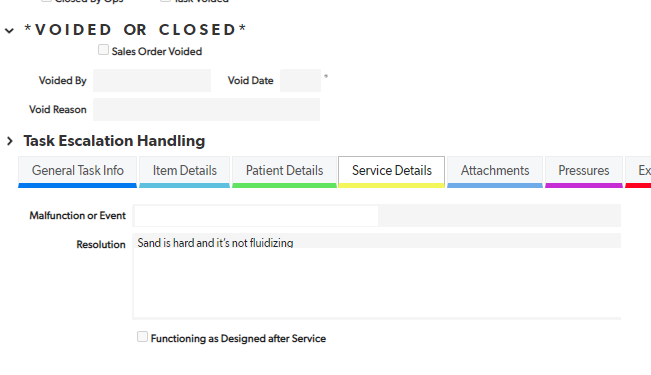The image size is (651, 375).
Task: Toggle Functioning as Designed after Service checkbox
Action: pos(142,337)
